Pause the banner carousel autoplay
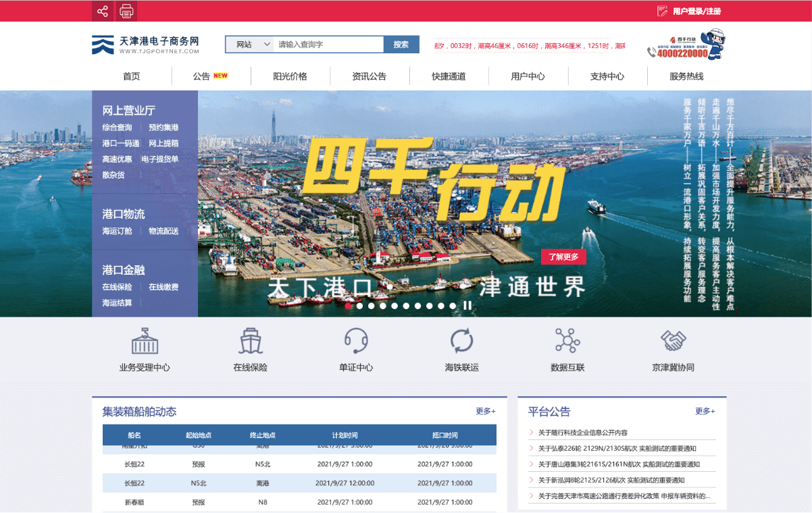Viewport: 812px width, 513px height. click(x=467, y=306)
